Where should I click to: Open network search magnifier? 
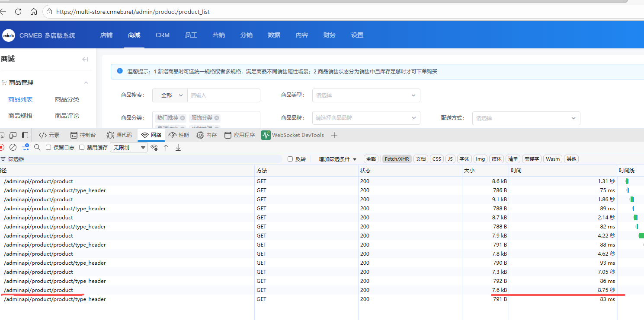click(x=37, y=147)
